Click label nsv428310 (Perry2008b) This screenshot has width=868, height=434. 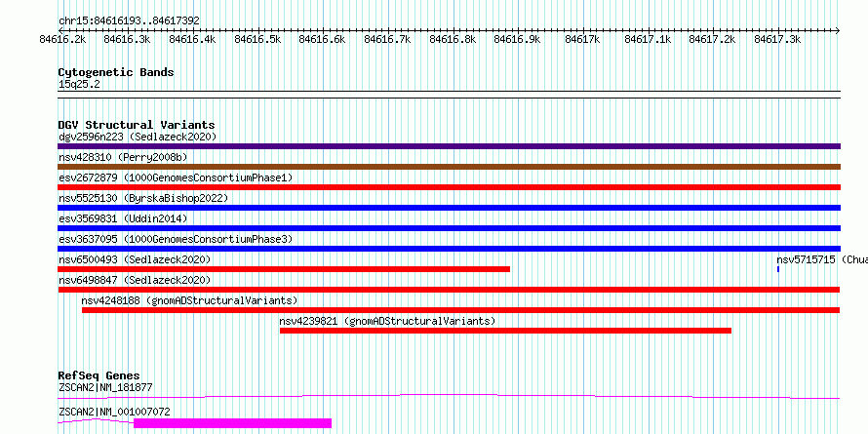point(123,157)
